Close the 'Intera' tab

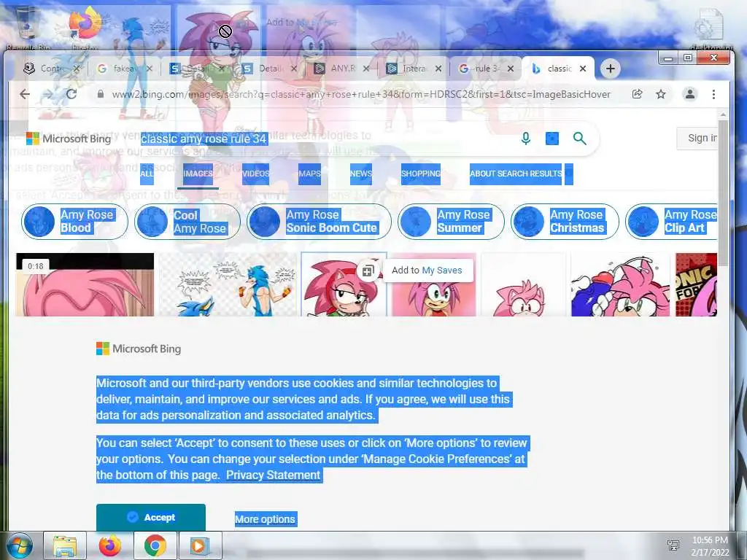[438, 69]
